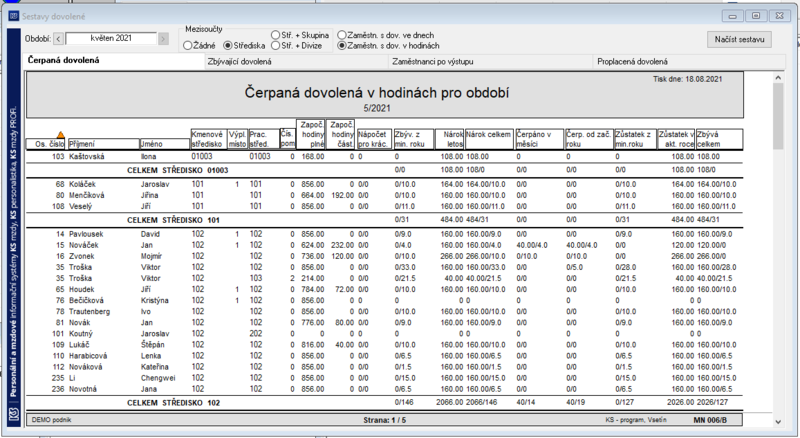This screenshot has height=438, width=800.
Task: Click the orange sort triangle indicator
Action: point(61,135)
